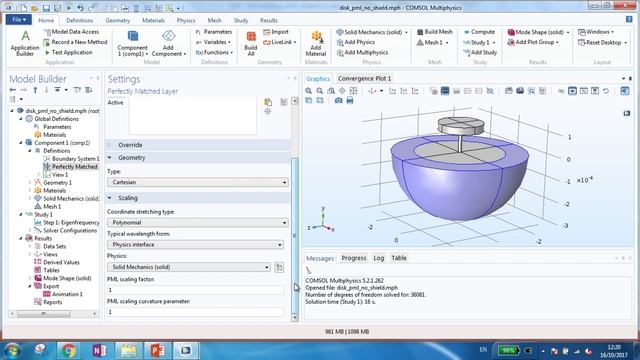The image size is (640, 360).
Task: Switch to the Progress tab
Action: click(x=353, y=258)
